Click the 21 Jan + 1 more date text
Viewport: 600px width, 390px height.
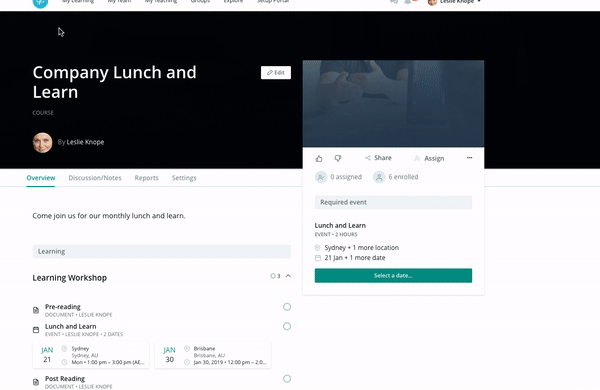[x=355, y=258]
